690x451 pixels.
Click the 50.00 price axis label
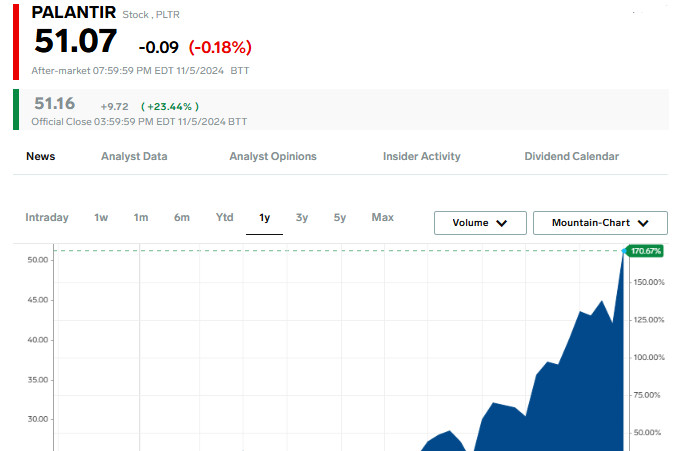38,260
